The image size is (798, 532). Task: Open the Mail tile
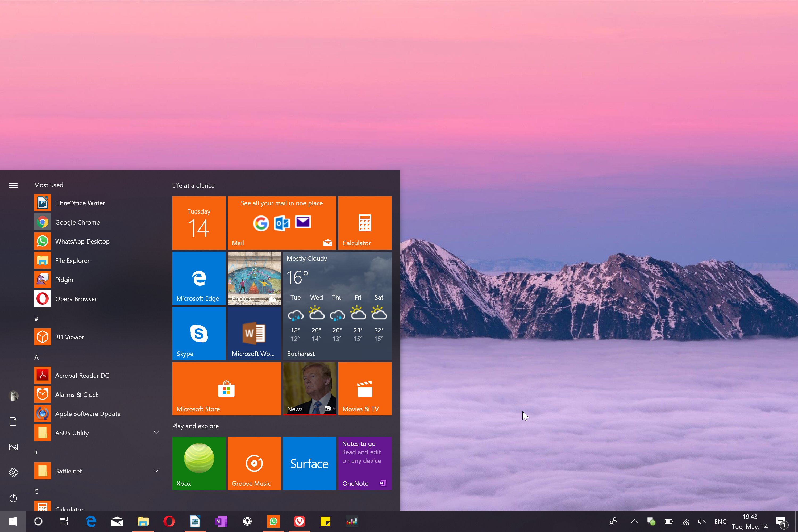click(x=282, y=223)
